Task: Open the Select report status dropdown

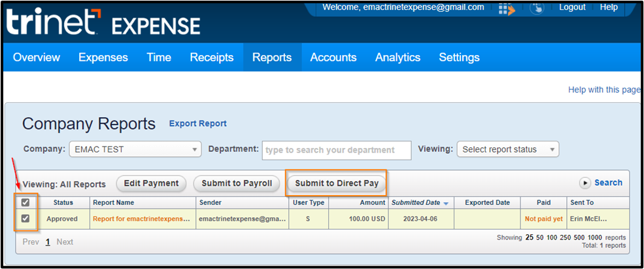Action: [508, 149]
